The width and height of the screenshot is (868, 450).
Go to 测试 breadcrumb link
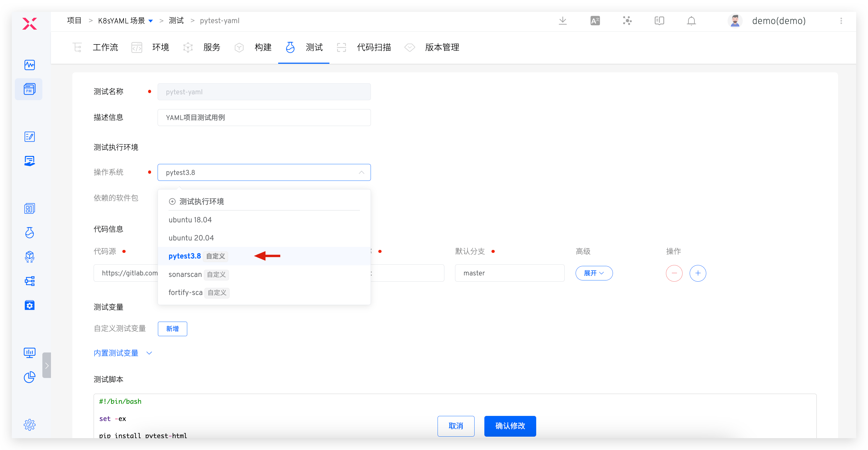[x=176, y=20]
